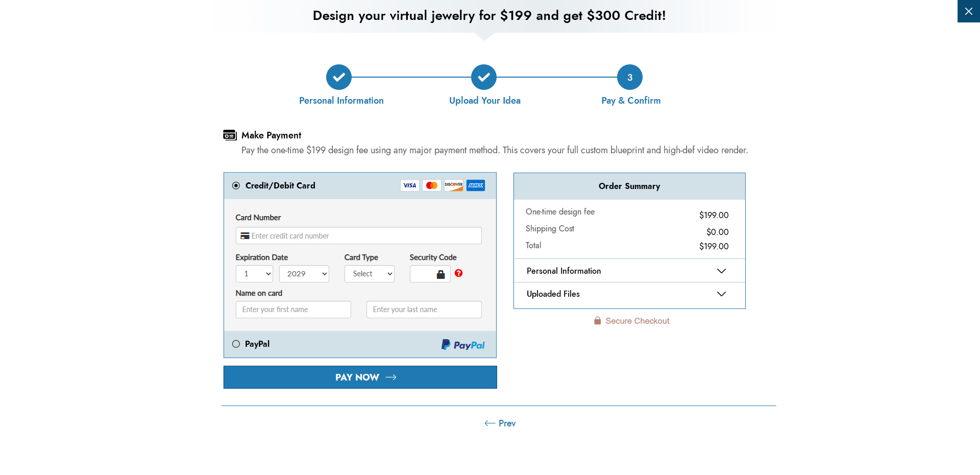The height and width of the screenshot is (475, 980).
Task: Click the Mastercard logo icon
Action: [431, 185]
